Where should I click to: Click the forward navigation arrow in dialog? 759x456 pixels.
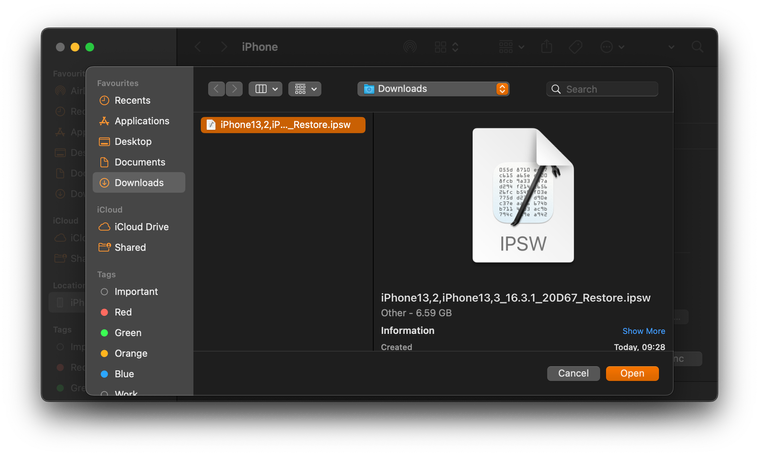click(x=234, y=89)
